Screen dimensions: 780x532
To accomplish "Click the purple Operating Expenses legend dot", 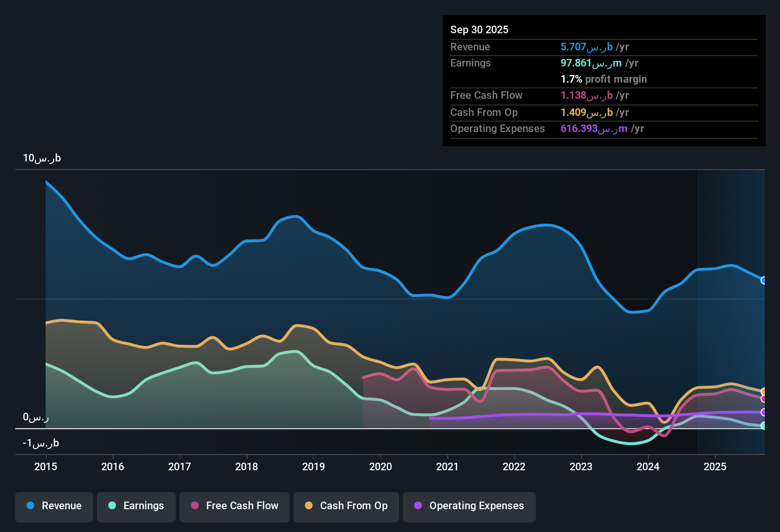I will click(418, 506).
